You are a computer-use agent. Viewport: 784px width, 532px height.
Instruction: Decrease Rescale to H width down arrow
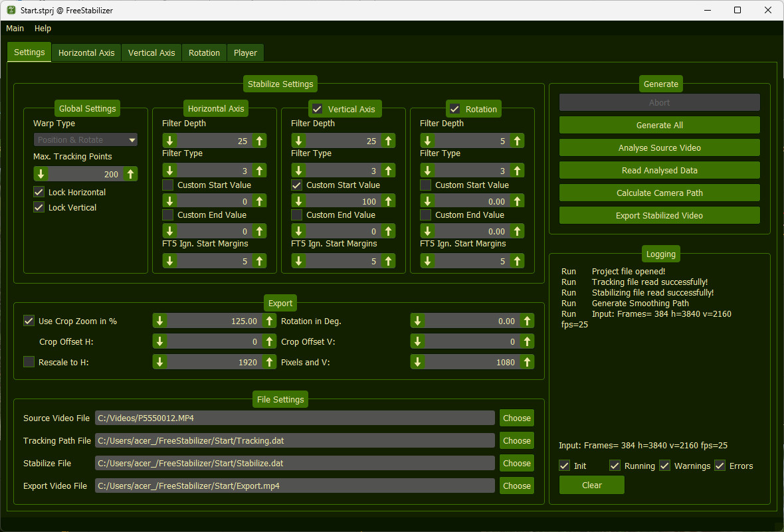click(159, 362)
